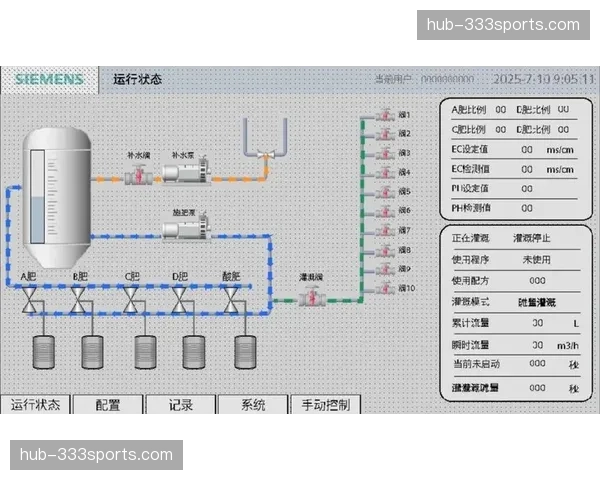Viewport: 600px width, 480px height.
Task: Switch to the 记录 tab
Action: coord(181,405)
